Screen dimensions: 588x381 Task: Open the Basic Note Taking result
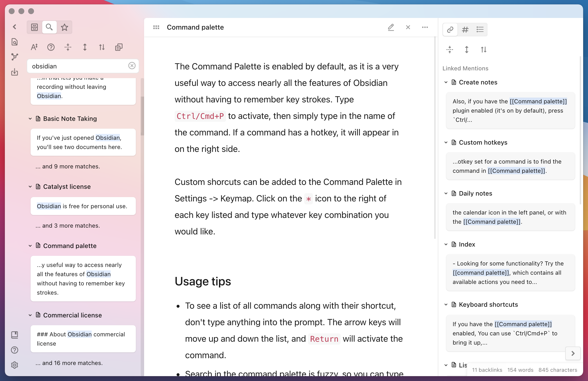coord(70,119)
